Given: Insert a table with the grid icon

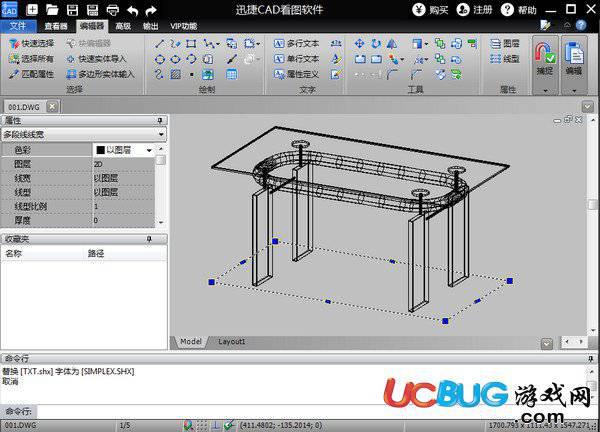Looking at the screenshot, I should 232,74.
